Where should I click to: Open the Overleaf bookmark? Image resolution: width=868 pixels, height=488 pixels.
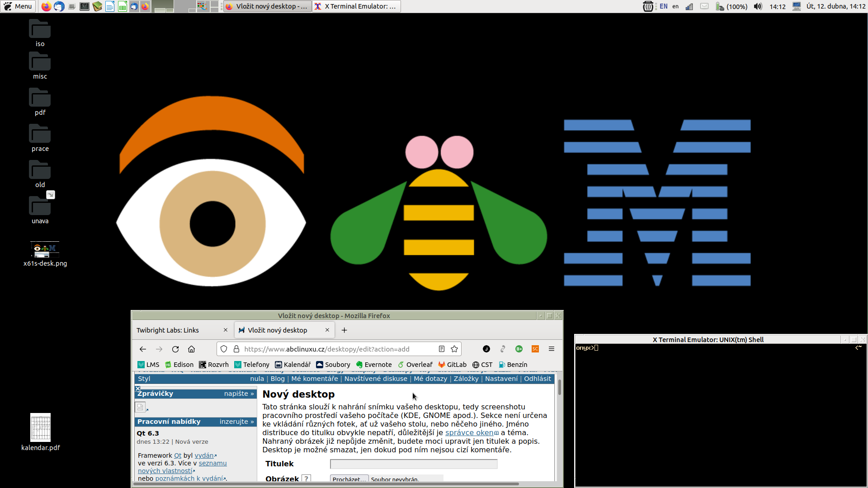[x=415, y=365]
